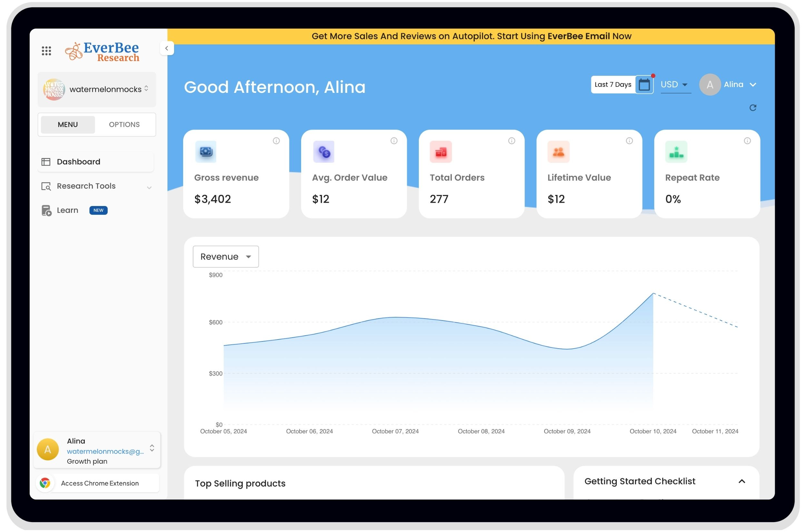
Task: Switch sidebar to OPTIONS view
Action: [x=124, y=124]
